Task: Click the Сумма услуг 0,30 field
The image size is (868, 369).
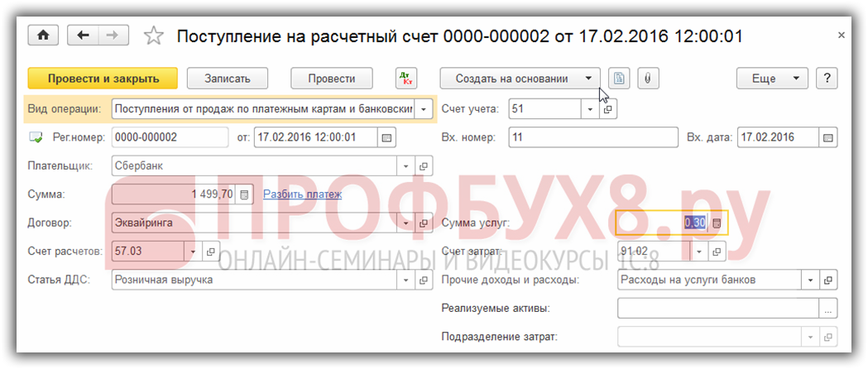Action: click(663, 223)
